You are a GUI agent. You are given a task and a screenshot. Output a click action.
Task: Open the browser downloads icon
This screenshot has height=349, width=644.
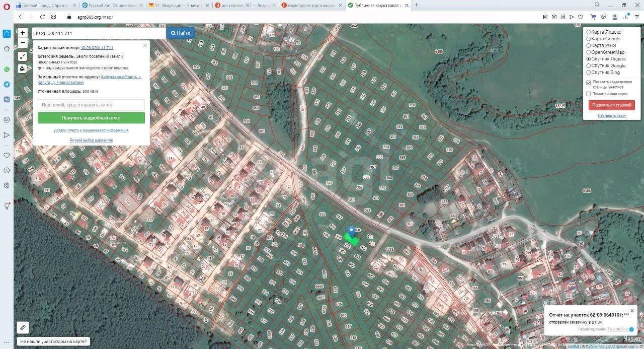click(x=626, y=17)
